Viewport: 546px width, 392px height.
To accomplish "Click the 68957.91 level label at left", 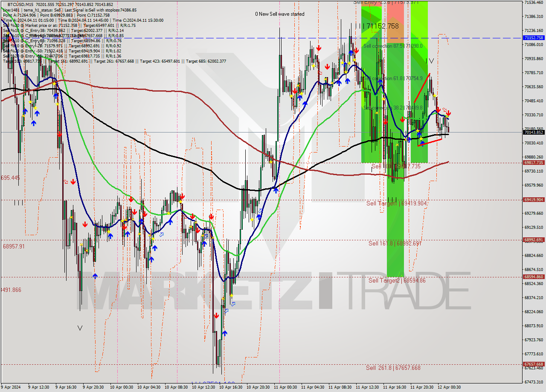I will (14, 246).
